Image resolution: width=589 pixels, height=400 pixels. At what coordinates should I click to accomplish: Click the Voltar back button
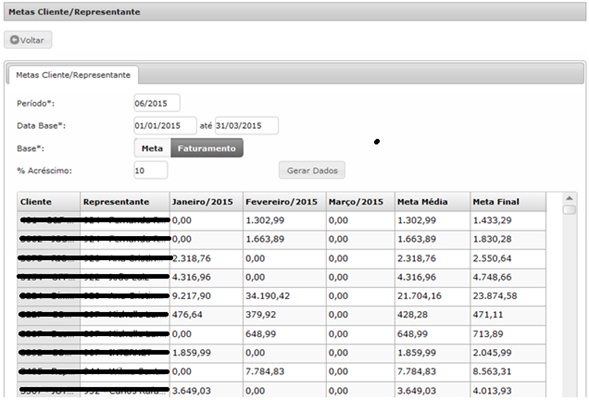pyautogui.click(x=28, y=40)
